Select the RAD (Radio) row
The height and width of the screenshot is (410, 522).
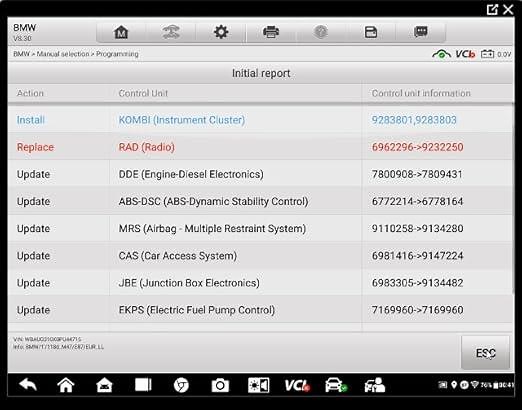point(261,147)
